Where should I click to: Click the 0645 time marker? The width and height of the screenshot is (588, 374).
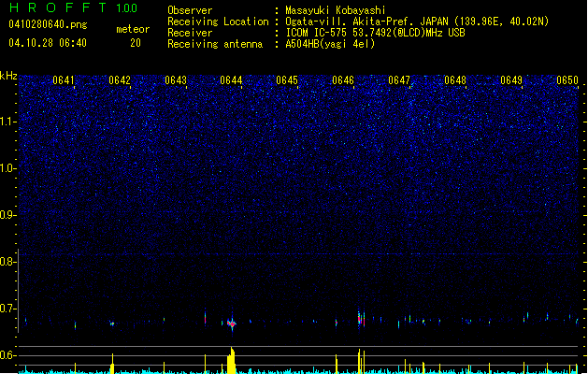(x=287, y=80)
